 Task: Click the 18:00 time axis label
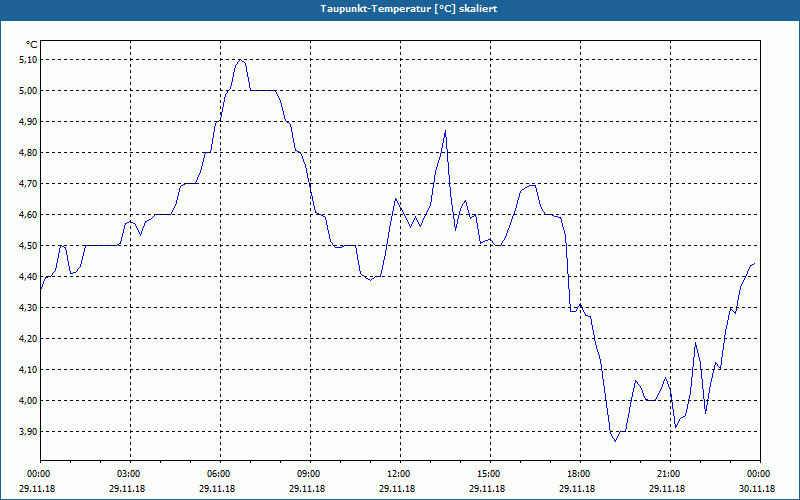pyautogui.click(x=580, y=474)
